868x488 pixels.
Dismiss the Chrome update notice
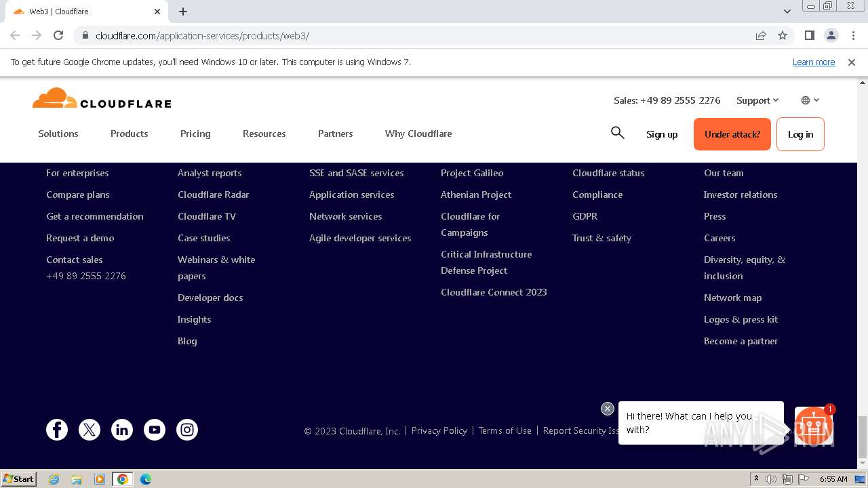[x=852, y=62]
